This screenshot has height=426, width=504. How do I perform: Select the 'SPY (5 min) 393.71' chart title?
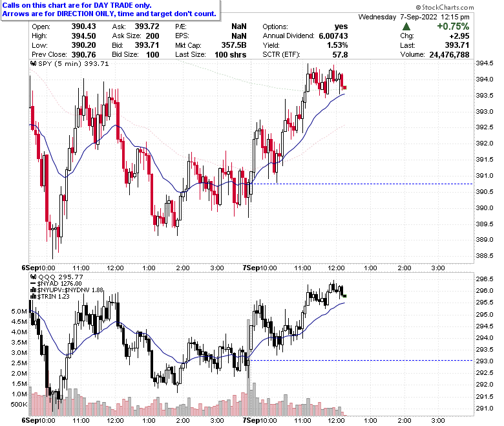(73, 63)
